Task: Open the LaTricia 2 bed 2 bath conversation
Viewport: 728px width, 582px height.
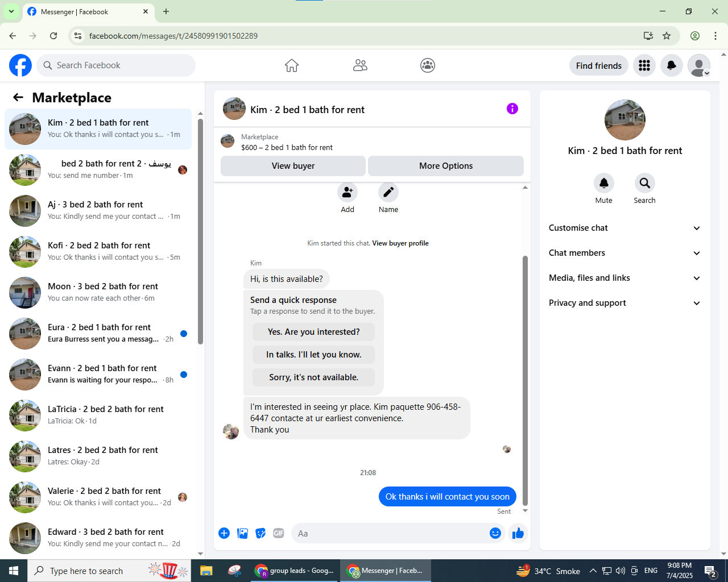Action: pyautogui.click(x=98, y=415)
